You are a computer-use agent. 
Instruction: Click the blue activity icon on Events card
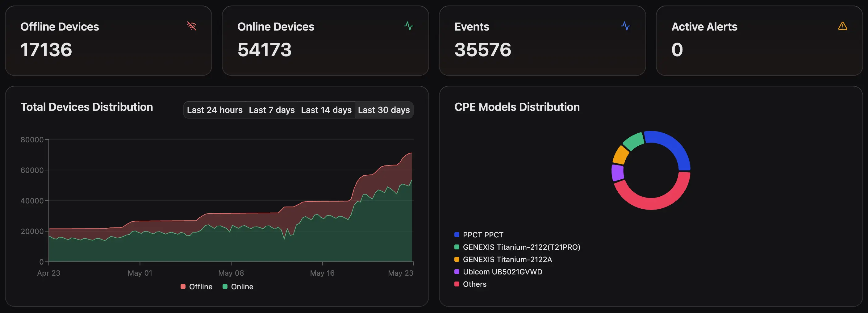pos(626,26)
